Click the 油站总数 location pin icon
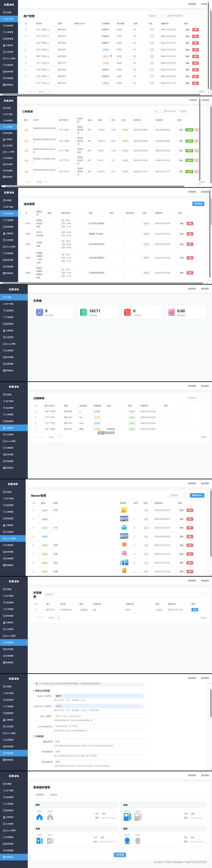Viewport: 212px width, 868px height. (84, 312)
